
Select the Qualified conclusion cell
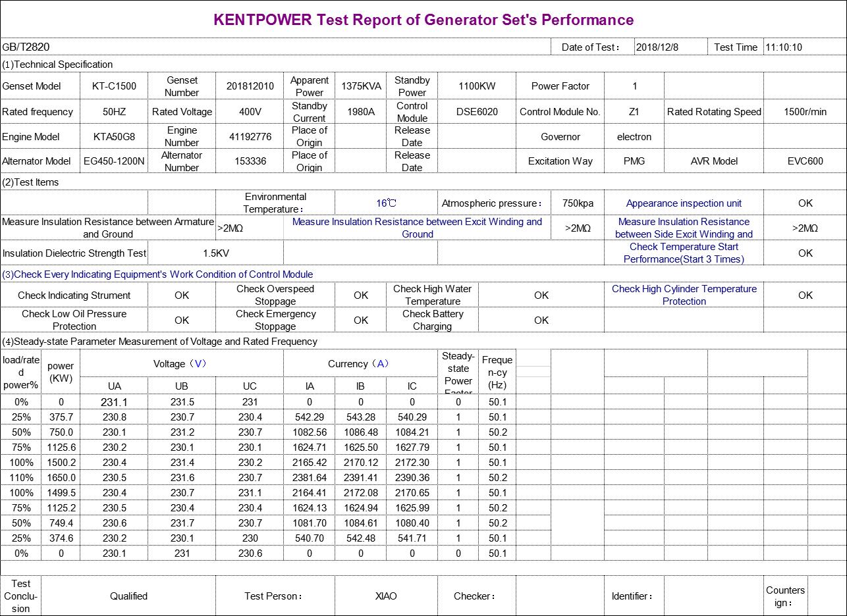click(x=128, y=596)
